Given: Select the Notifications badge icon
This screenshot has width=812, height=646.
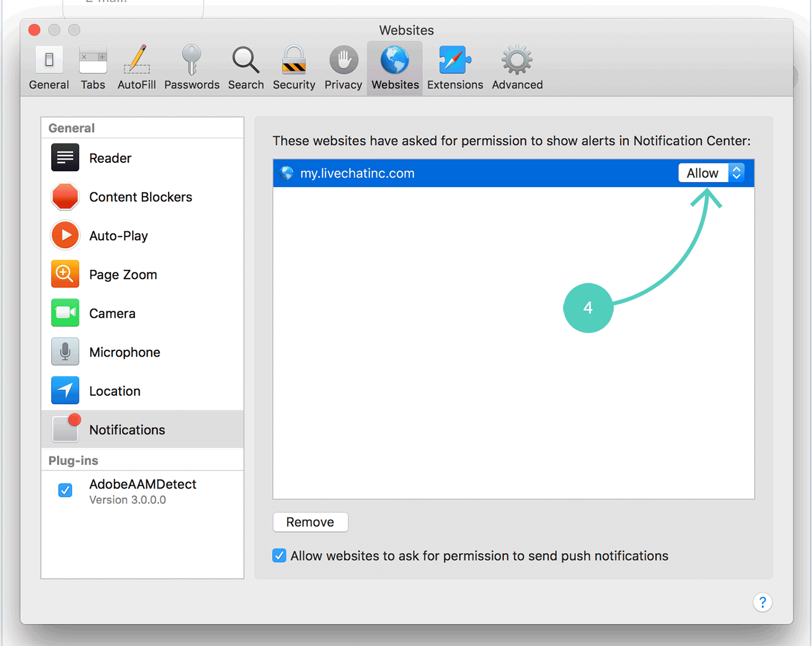Looking at the screenshot, I should (x=66, y=428).
